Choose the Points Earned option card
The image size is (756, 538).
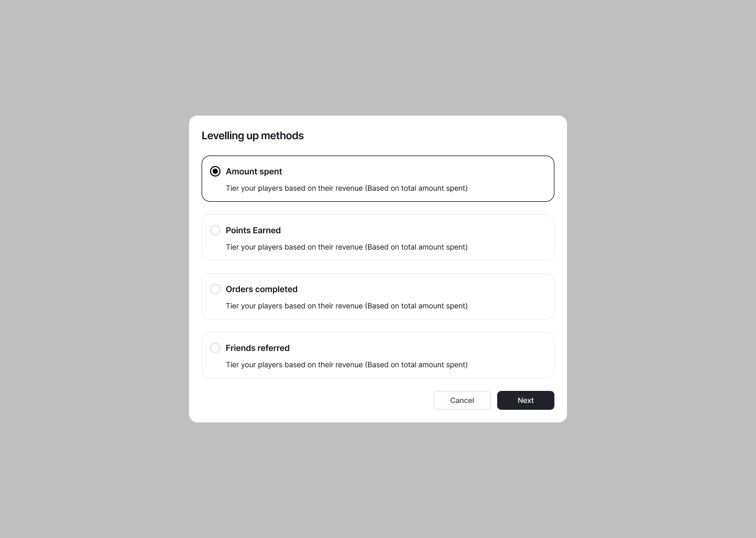point(377,237)
